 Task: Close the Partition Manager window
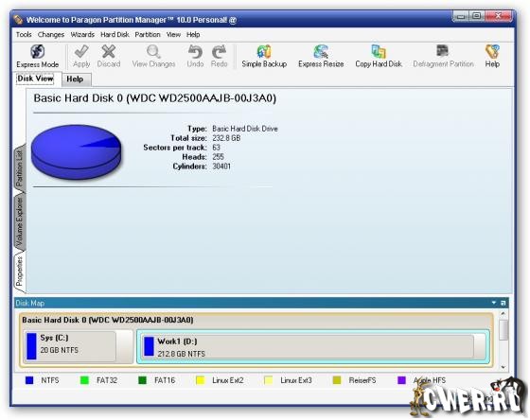point(499,16)
